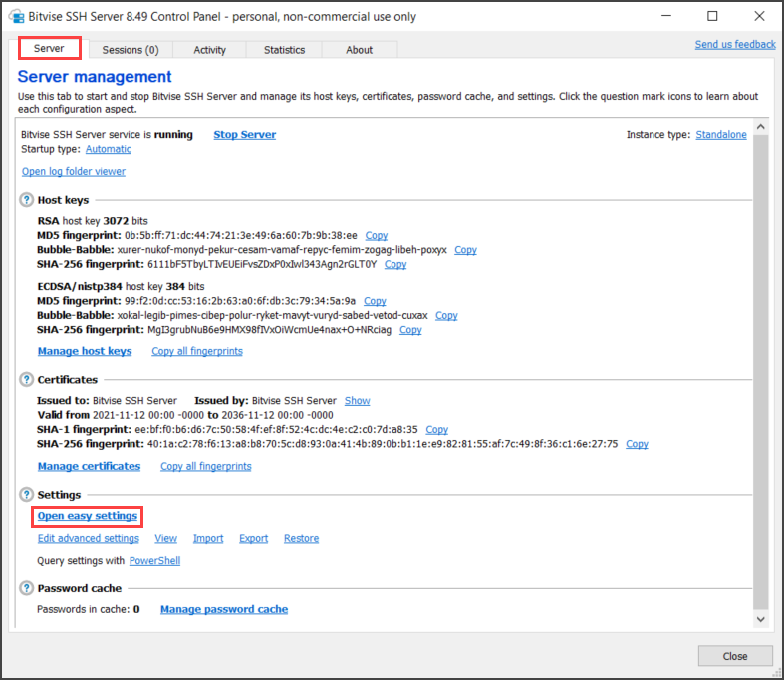Change startup type via Automatic link
784x680 pixels.
pos(108,149)
